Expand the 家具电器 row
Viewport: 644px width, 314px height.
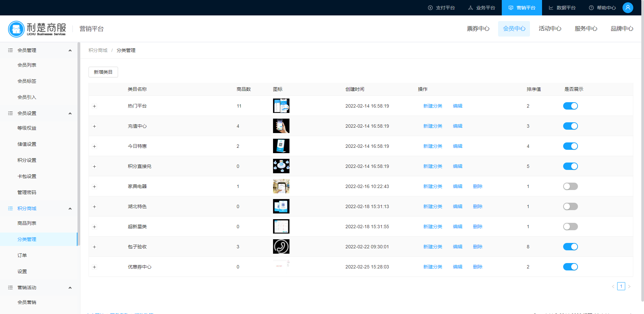pos(94,187)
